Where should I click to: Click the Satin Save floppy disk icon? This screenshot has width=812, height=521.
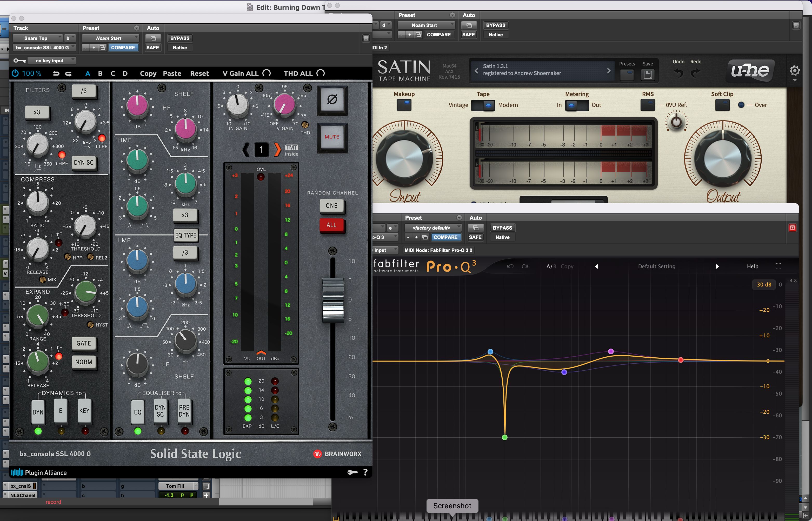coord(648,75)
